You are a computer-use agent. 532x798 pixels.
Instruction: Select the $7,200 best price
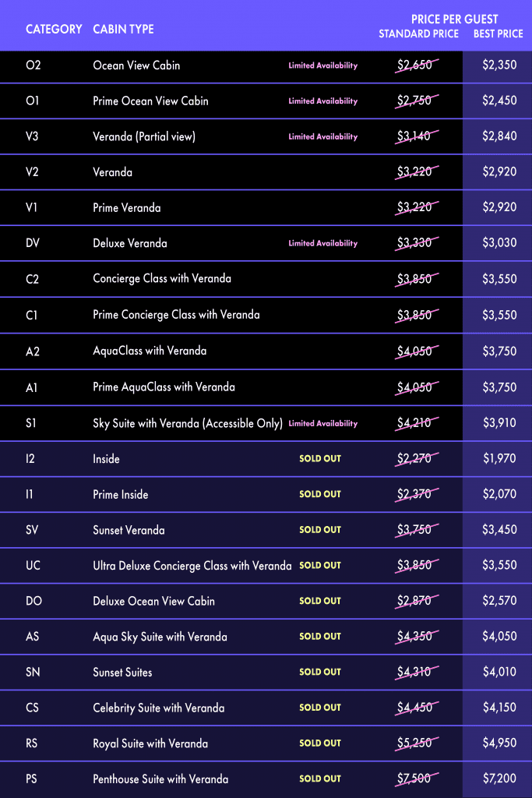[x=499, y=779]
